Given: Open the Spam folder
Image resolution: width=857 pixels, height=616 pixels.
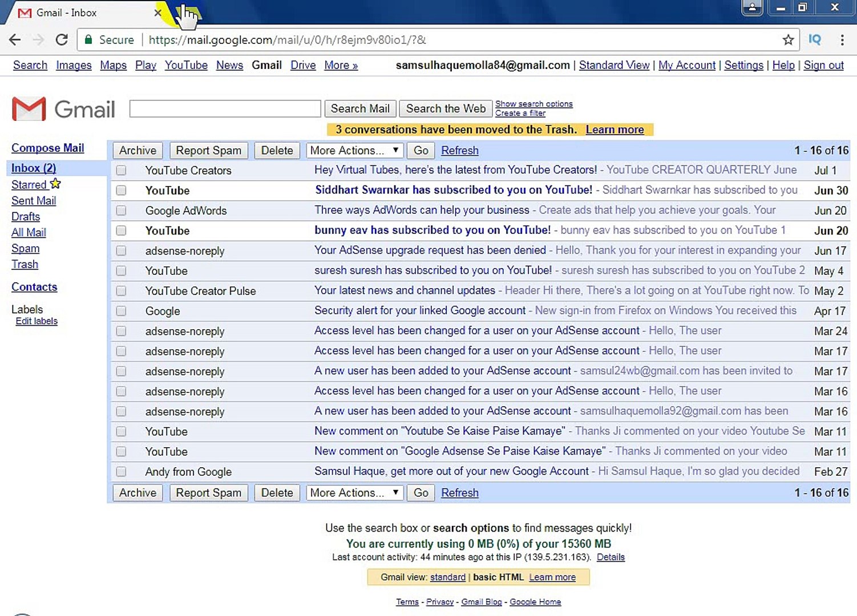Looking at the screenshot, I should 26,249.
